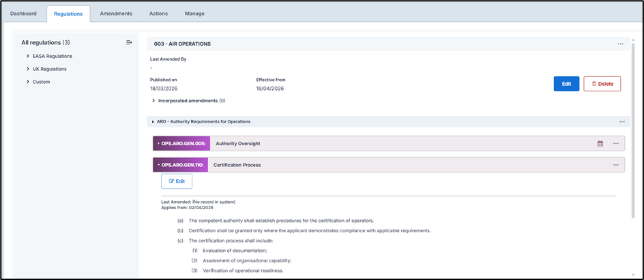Expand the Custom regulations node
This screenshot has width=644, height=280.
click(x=28, y=82)
